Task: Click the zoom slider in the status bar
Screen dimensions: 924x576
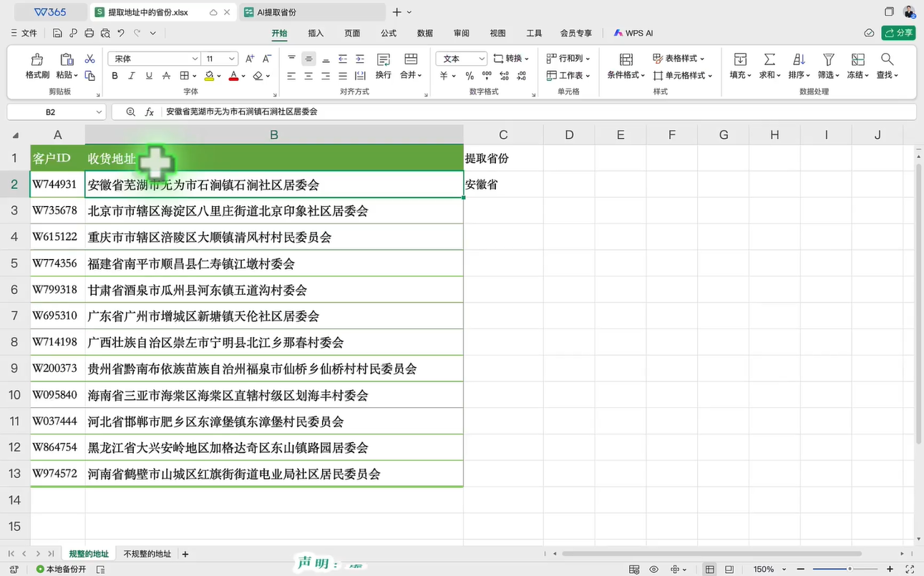Action: pos(850,569)
